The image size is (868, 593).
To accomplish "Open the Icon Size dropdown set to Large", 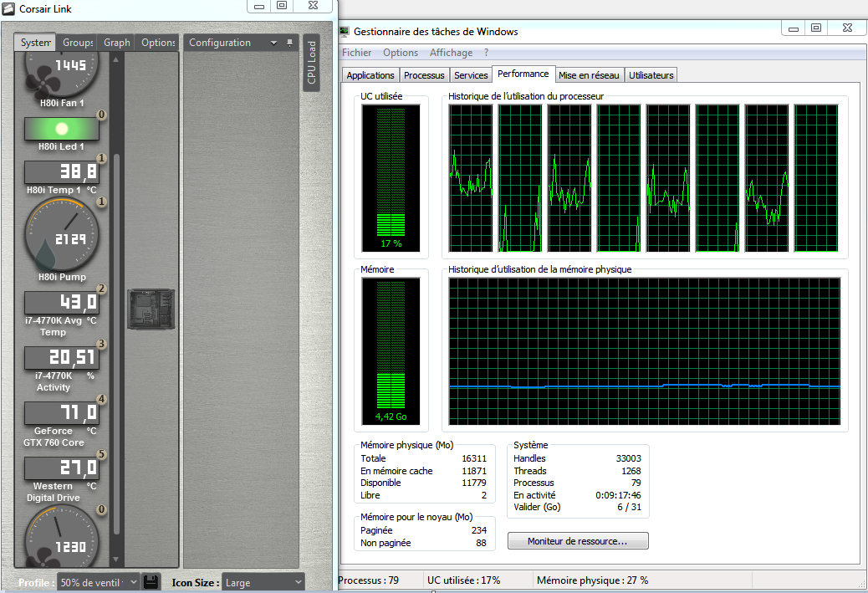I will tap(263, 582).
